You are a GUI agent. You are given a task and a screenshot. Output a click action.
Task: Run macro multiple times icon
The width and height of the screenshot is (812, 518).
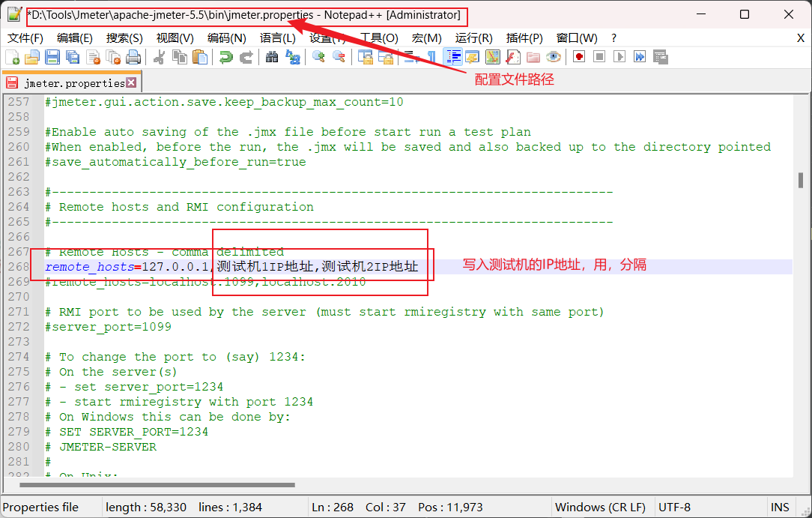pyautogui.click(x=640, y=57)
